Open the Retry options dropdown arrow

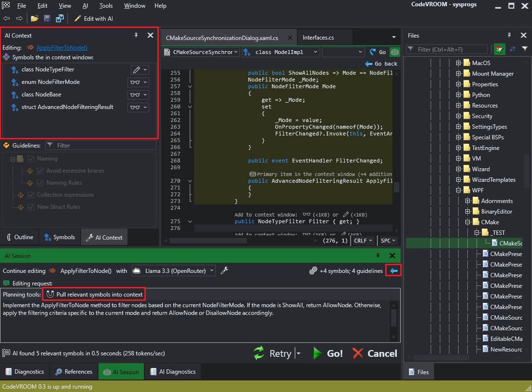pos(299,353)
